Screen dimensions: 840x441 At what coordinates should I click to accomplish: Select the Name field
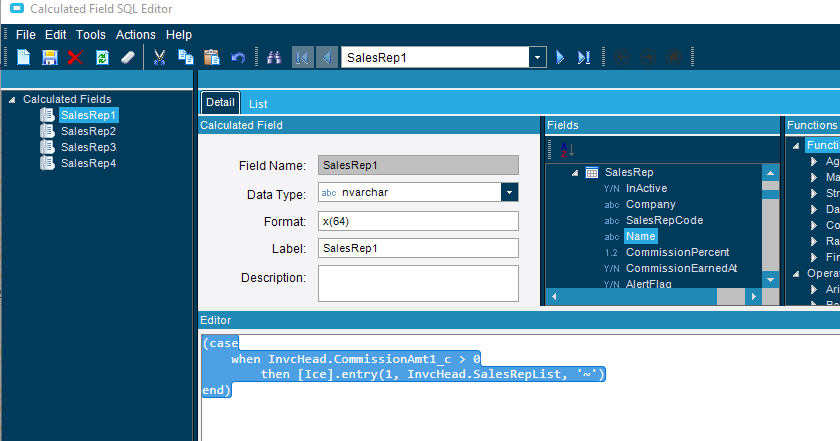[641, 236]
